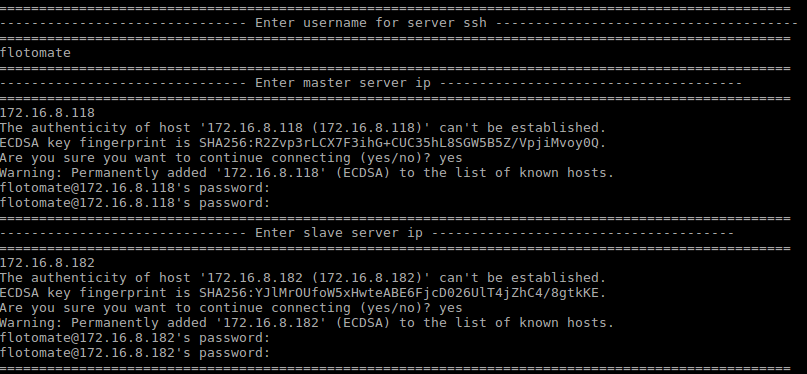Click the first 'continue connecting (yes/no)? yes' line
The width and height of the screenshot is (807, 374).
[231, 157]
